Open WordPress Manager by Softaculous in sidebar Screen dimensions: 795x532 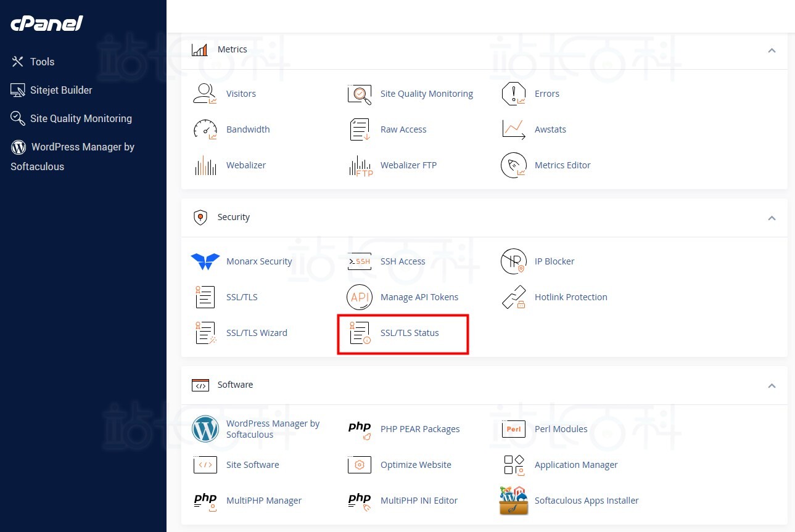coord(73,157)
